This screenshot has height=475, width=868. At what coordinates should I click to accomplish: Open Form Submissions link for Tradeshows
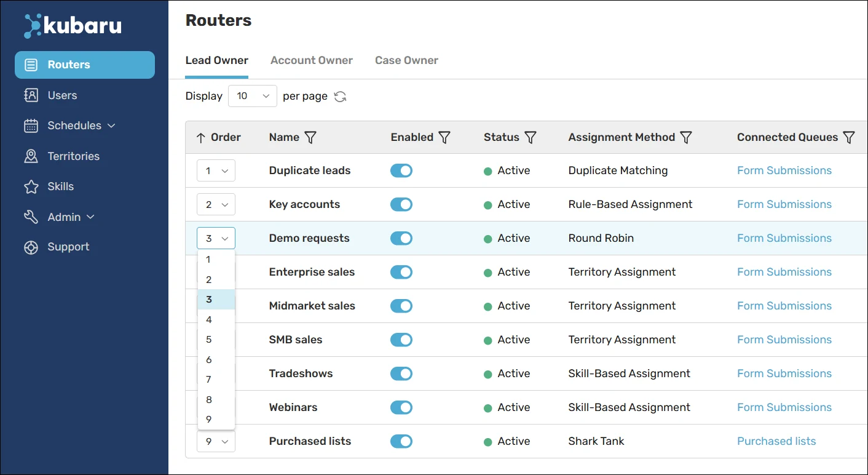point(784,374)
